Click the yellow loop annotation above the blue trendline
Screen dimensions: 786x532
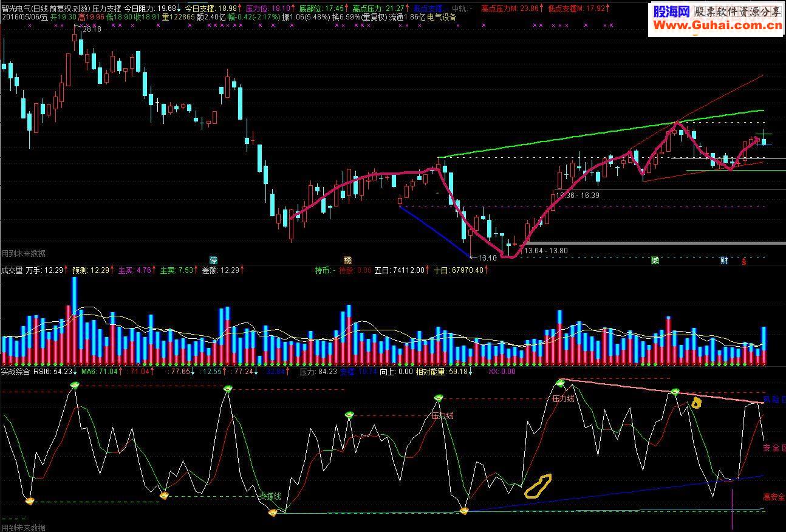coord(538,486)
